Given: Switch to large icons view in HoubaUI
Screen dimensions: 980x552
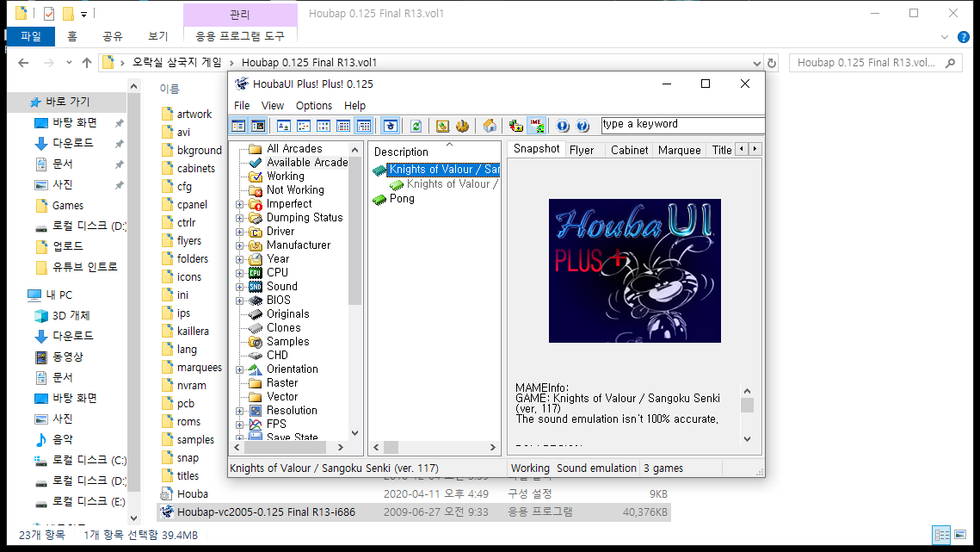Looking at the screenshot, I should [283, 126].
